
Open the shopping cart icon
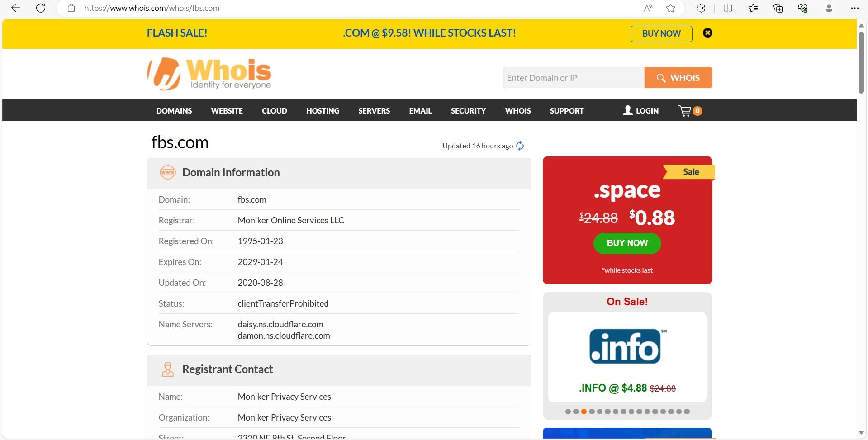(690, 111)
